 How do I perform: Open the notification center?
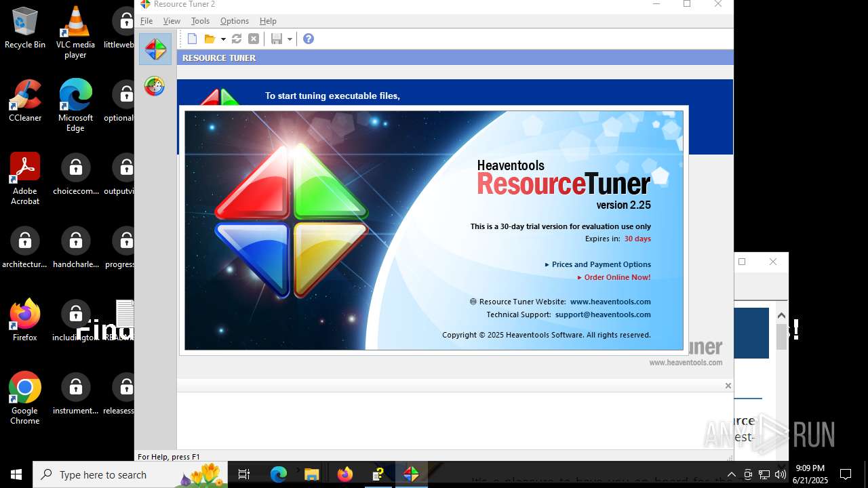click(x=846, y=474)
